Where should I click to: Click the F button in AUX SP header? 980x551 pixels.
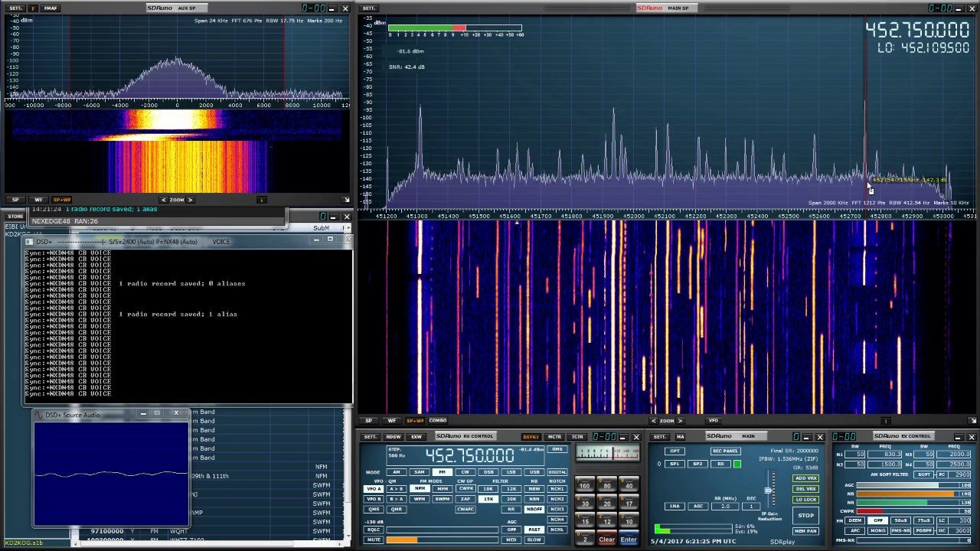[x=34, y=8]
